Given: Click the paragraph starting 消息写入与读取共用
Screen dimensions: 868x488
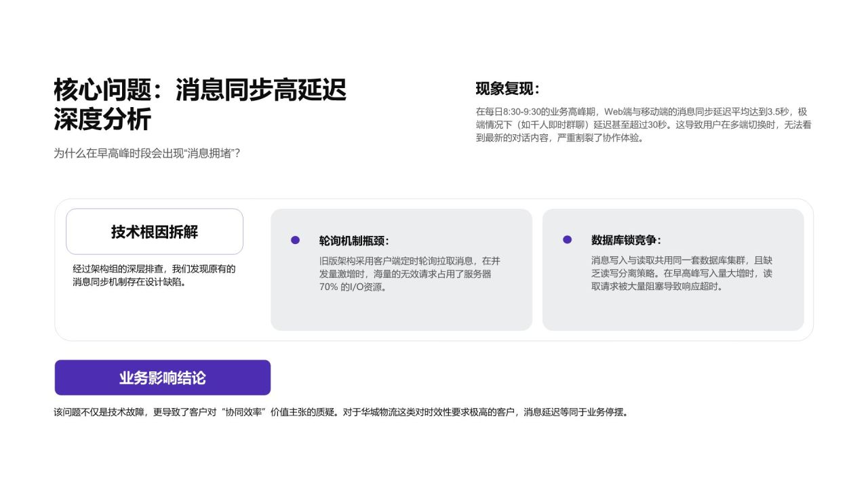Looking at the screenshot, I should [682, 274].
